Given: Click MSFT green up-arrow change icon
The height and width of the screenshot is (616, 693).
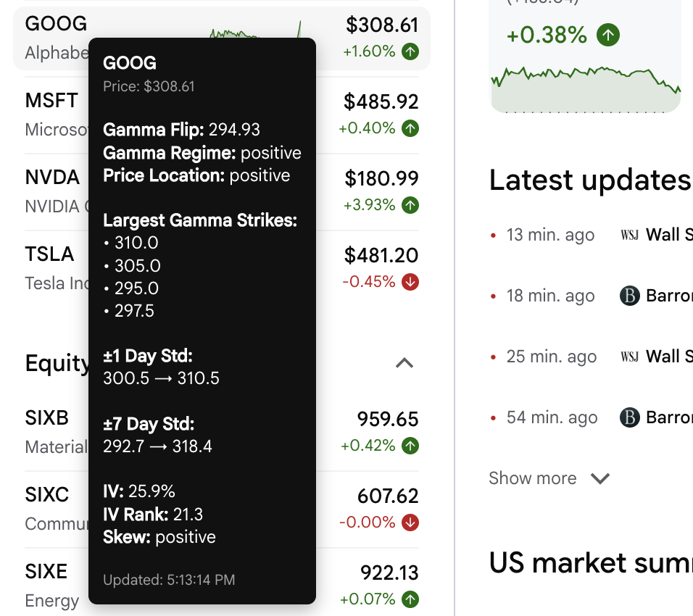Looking at the screenshot, I should coord(410,128).
